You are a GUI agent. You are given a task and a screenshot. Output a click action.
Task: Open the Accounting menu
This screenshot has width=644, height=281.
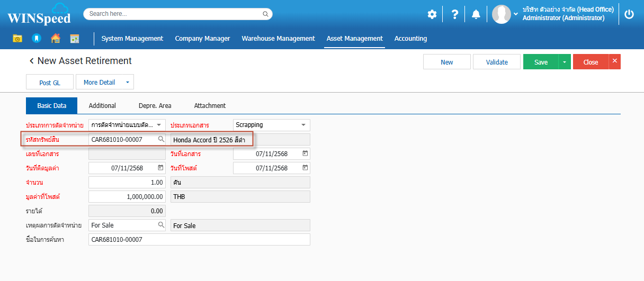pyautogui.click(x=410, y=39)
